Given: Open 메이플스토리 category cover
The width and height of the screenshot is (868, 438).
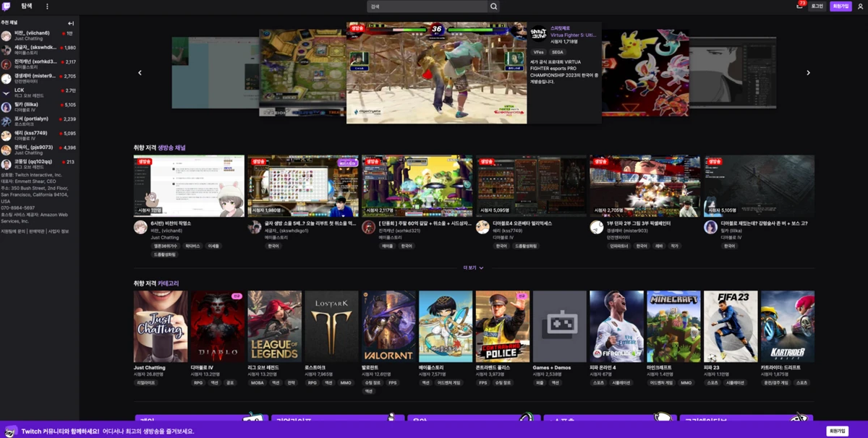Looking at the screenshot, I should tap(446, 326).
